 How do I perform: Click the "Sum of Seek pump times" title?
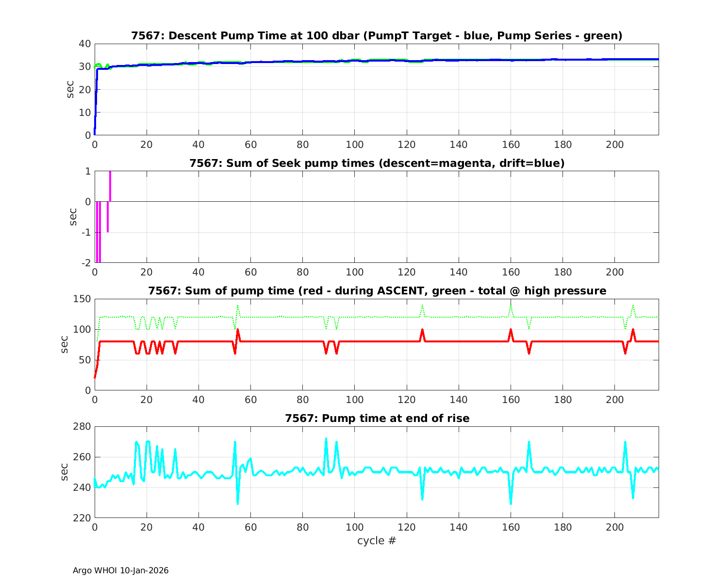click(377, 163)
